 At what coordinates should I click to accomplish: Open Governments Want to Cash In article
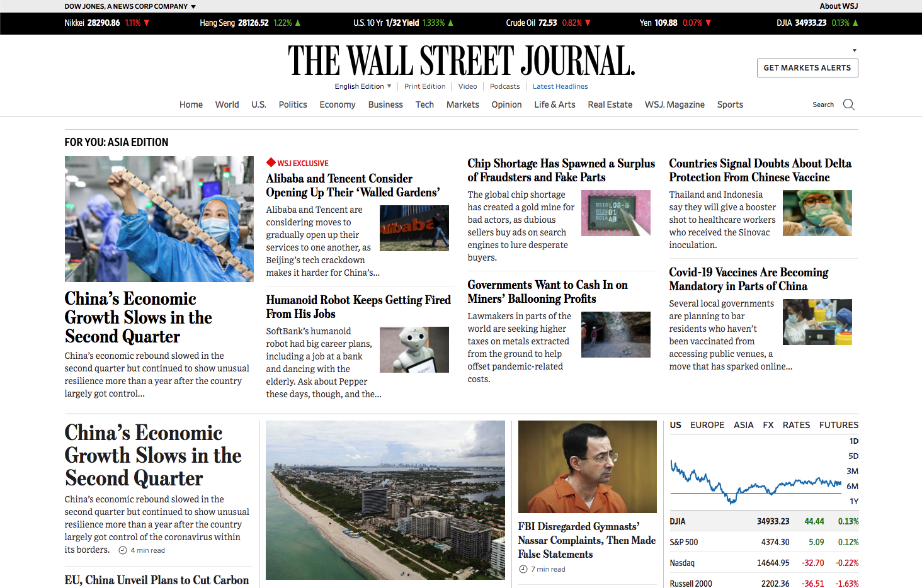point(547,291)
